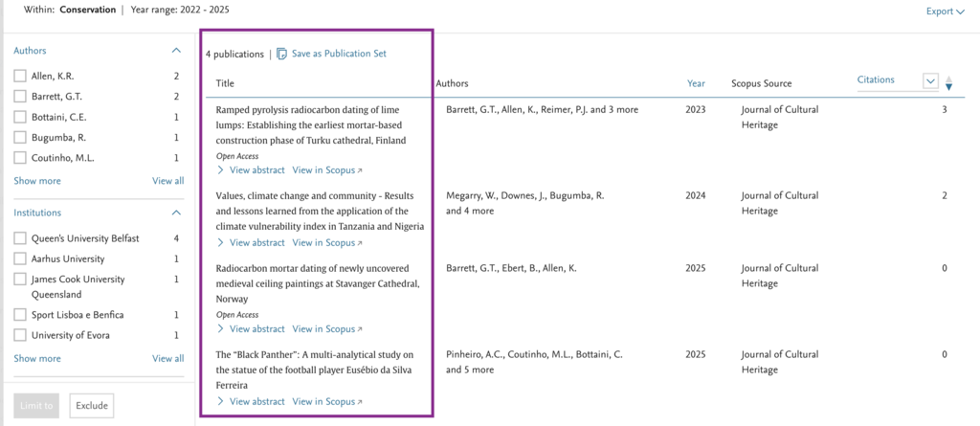This screenshot has width=980, height=426.
Task: Toggle the Queen's University Belfast checkbox
Action: [x=20, y=238]
